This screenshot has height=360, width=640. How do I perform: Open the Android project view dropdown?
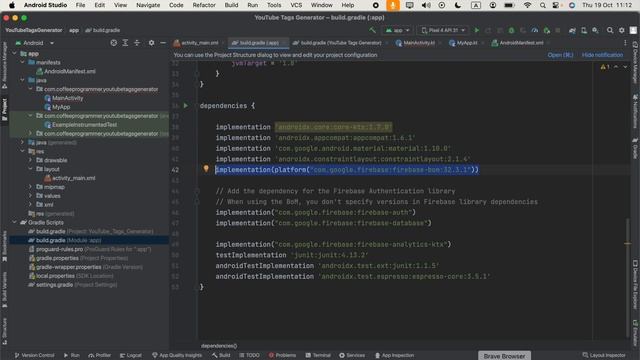coord(34,43)
